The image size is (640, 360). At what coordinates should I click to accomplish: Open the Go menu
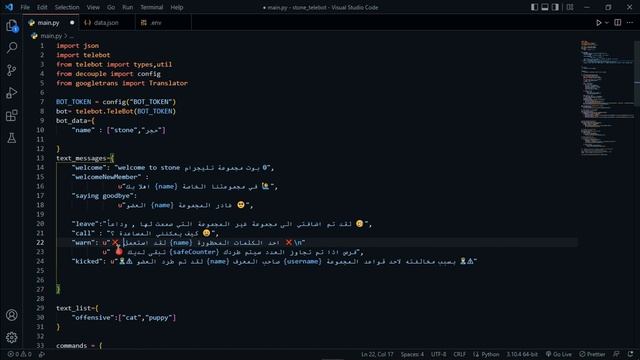[x=111, y=7]
